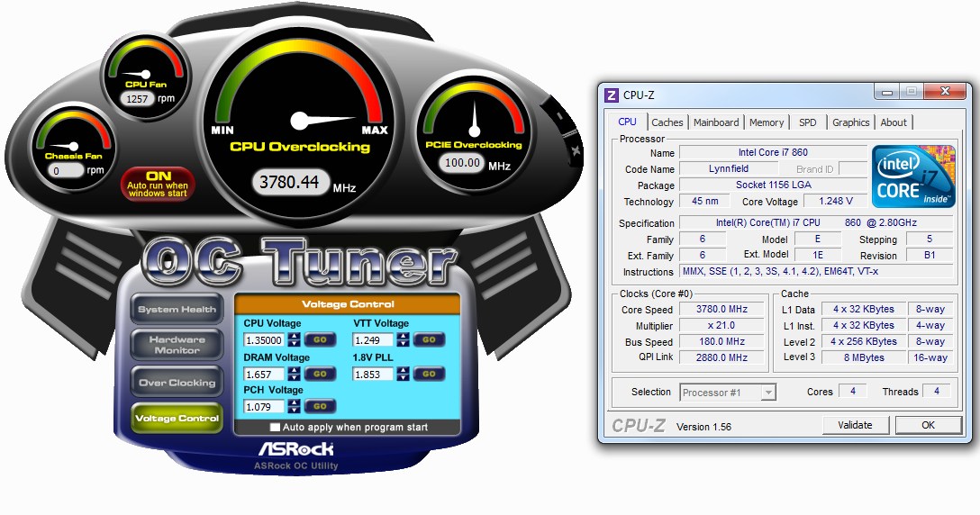Apply DRAM Voltage with its GO button
The image size is (980, 515).
320,374
